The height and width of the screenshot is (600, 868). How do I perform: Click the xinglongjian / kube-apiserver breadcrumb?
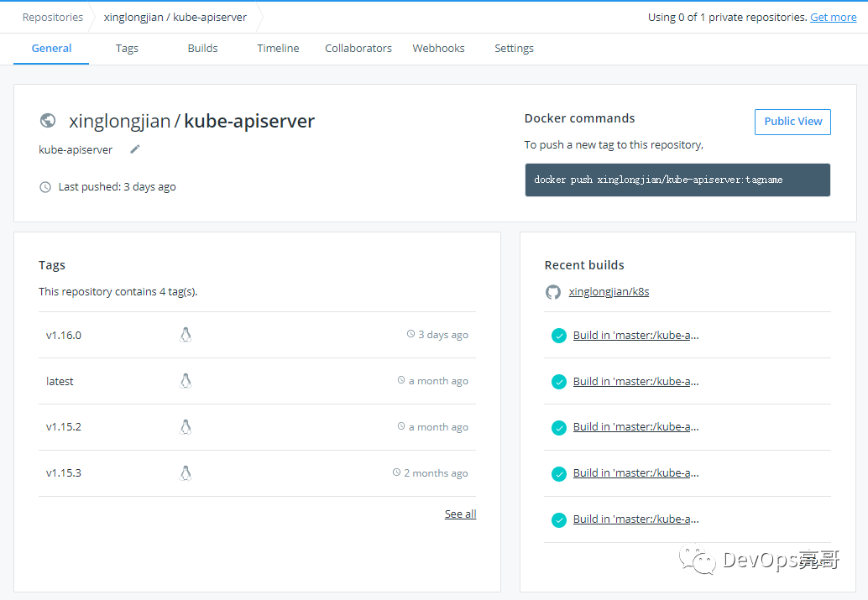point(175,17)
